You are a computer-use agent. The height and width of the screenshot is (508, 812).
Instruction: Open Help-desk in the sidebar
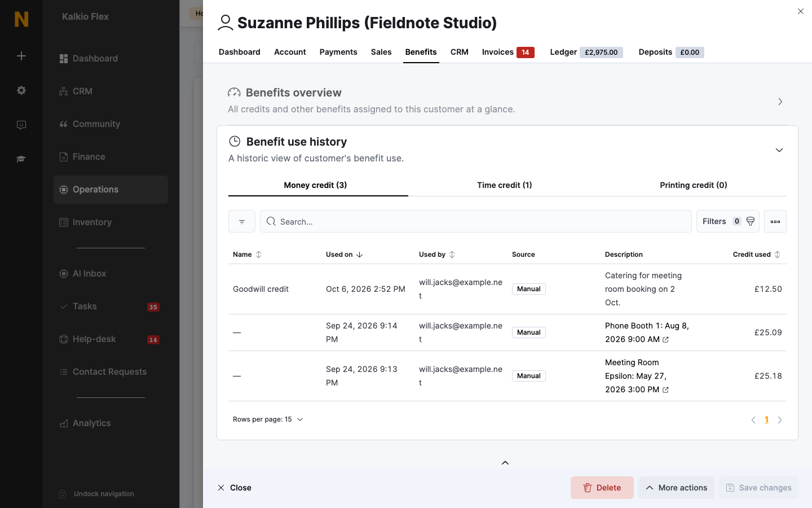(111, 339)
